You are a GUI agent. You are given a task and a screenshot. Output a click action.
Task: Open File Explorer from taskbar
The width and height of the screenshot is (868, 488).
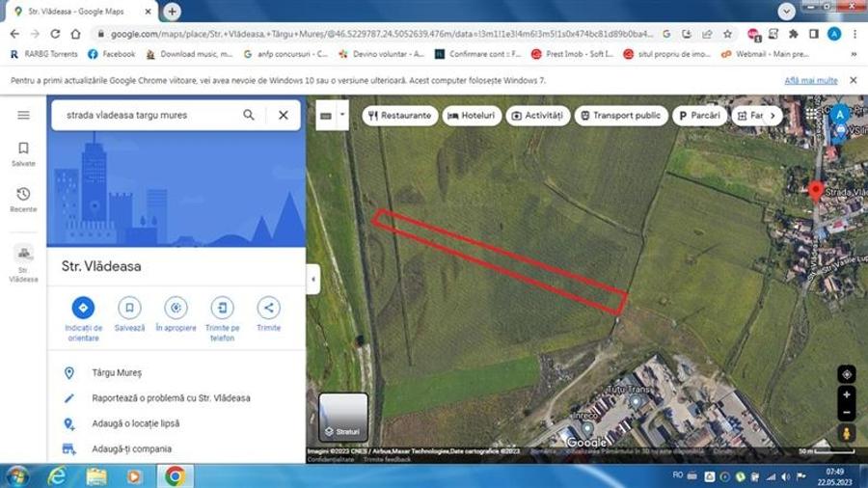(x=95, y=475)
